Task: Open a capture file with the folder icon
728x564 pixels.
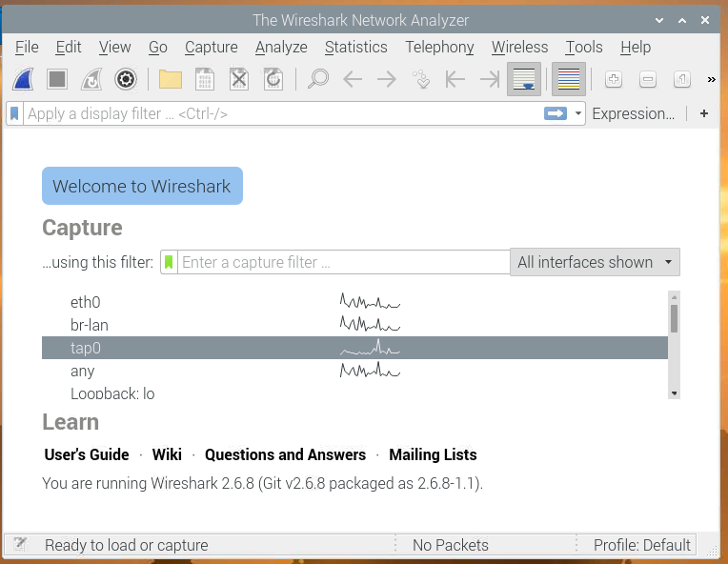Action: (171, 79)
